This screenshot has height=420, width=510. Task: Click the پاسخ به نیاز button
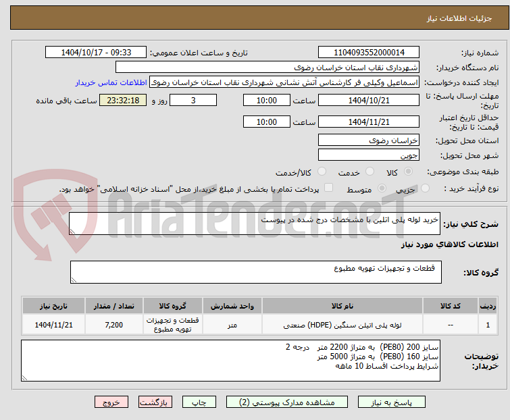(x=391, y=402)
